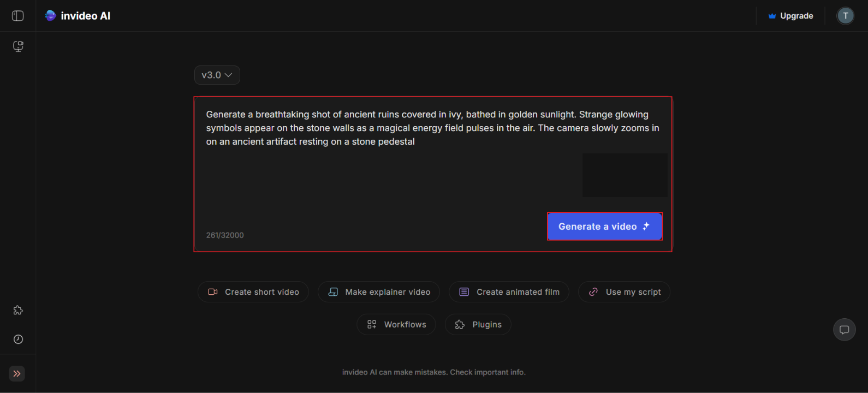Viewport: 868px width, 393px height.
Task: Choose the Use my script option
Action: 625,292
